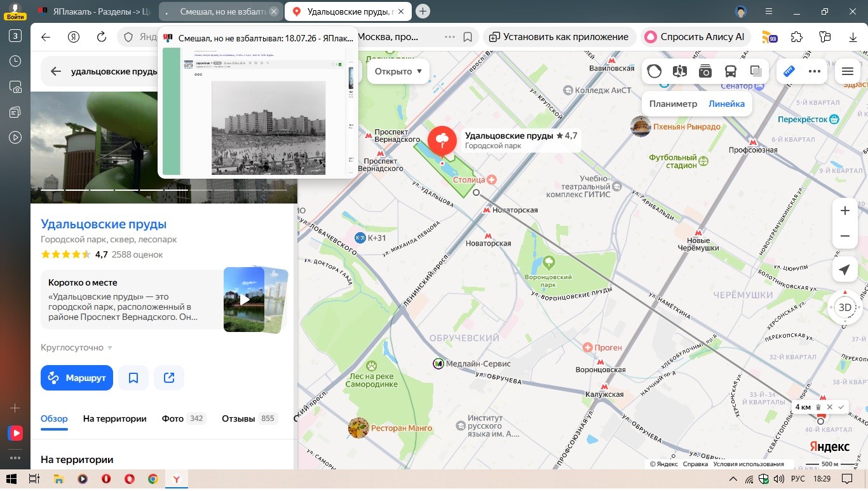Open the На территории tab

(115, 418)
